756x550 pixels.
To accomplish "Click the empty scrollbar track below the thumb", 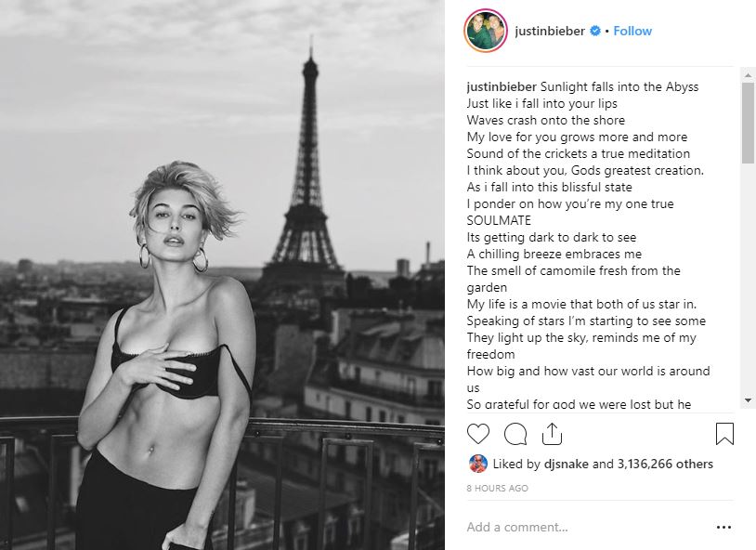I will (748, 279).
